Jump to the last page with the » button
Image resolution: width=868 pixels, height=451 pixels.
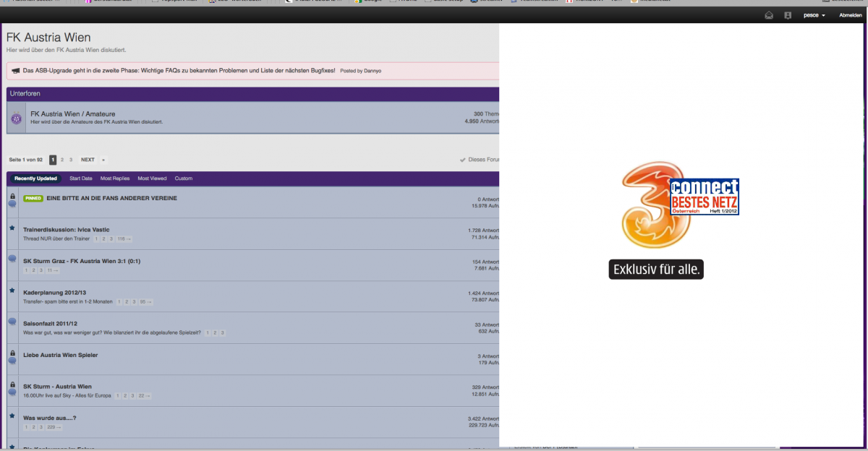pos(103,160)
